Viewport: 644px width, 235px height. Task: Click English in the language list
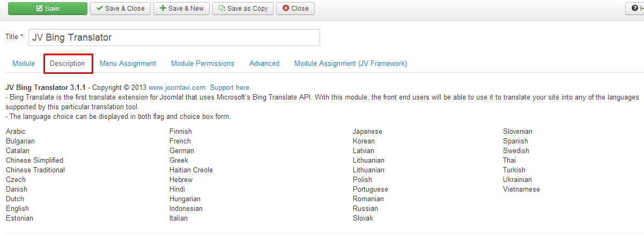[x=17, y=208]
